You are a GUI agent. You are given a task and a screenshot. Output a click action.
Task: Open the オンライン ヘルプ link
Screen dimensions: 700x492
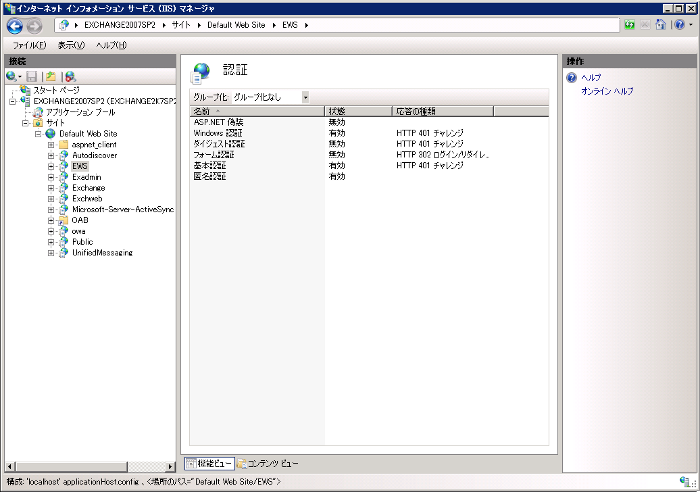[607, 91]
